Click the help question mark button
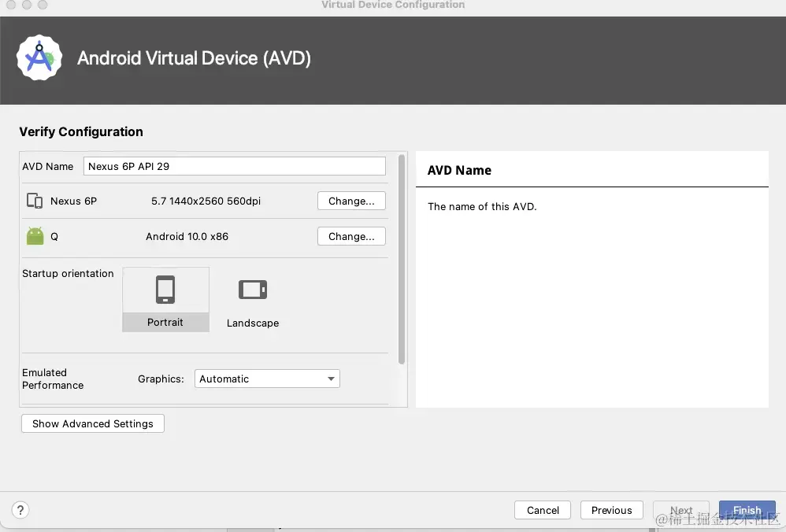 pos(20,510)
